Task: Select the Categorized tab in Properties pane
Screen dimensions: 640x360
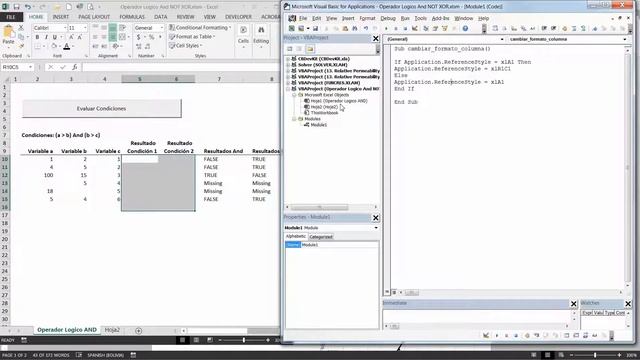Action: click(x=321, y=237)
